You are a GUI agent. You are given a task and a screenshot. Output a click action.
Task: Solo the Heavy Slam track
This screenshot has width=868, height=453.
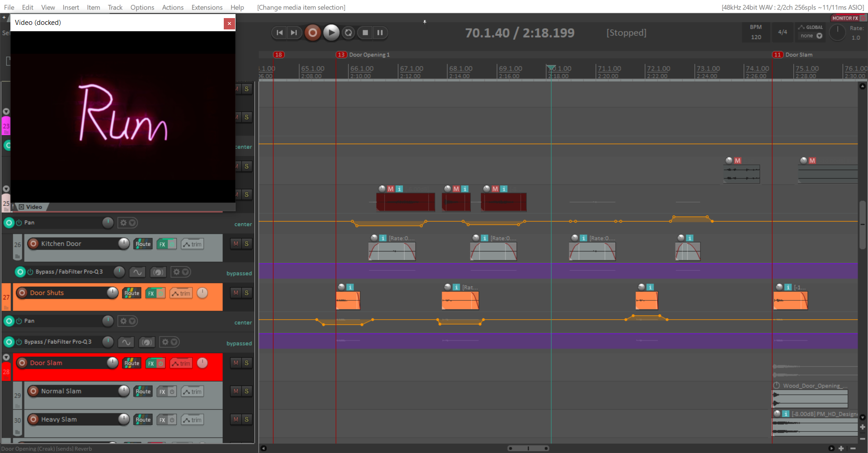point(246,419)
